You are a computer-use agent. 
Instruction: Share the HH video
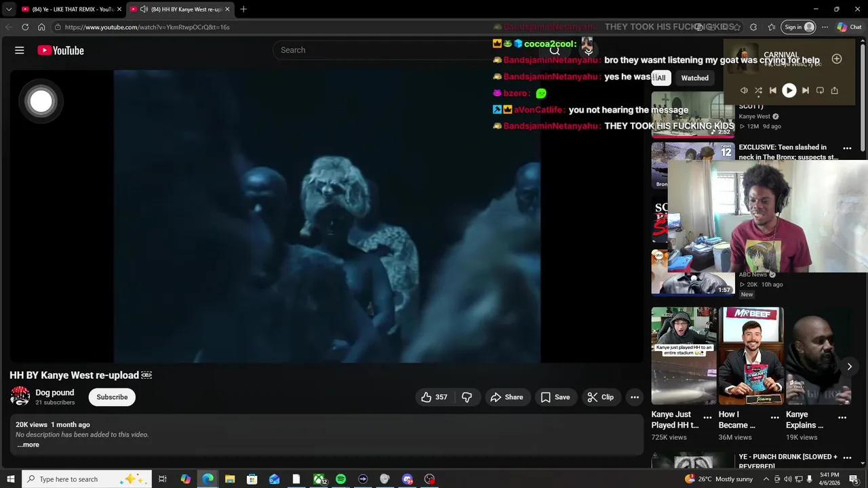(507, 397)
